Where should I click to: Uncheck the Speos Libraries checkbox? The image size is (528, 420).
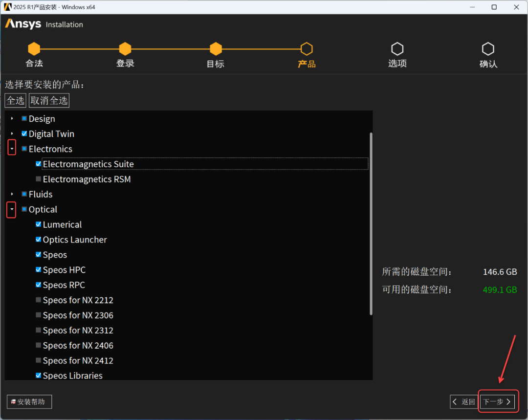coord(39,375)
